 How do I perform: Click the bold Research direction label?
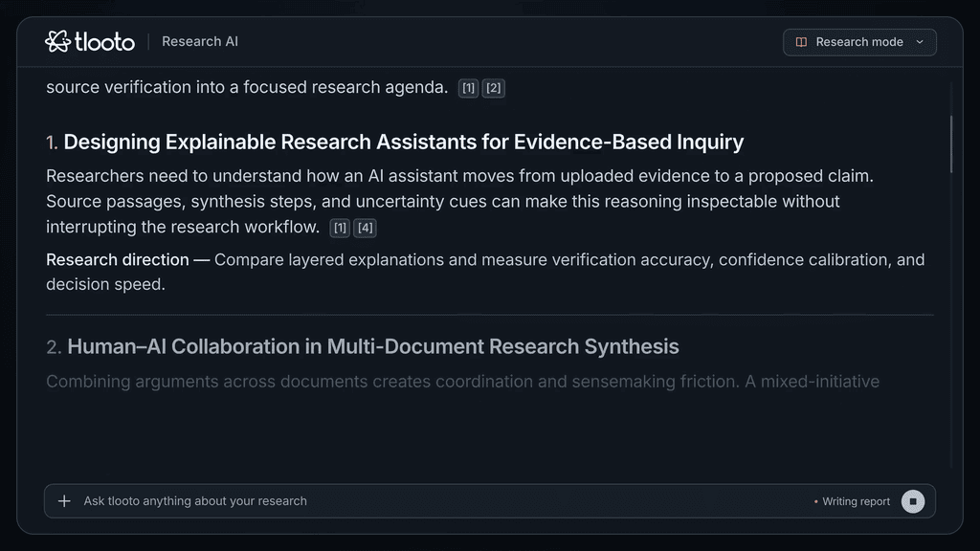click(118, 260)
